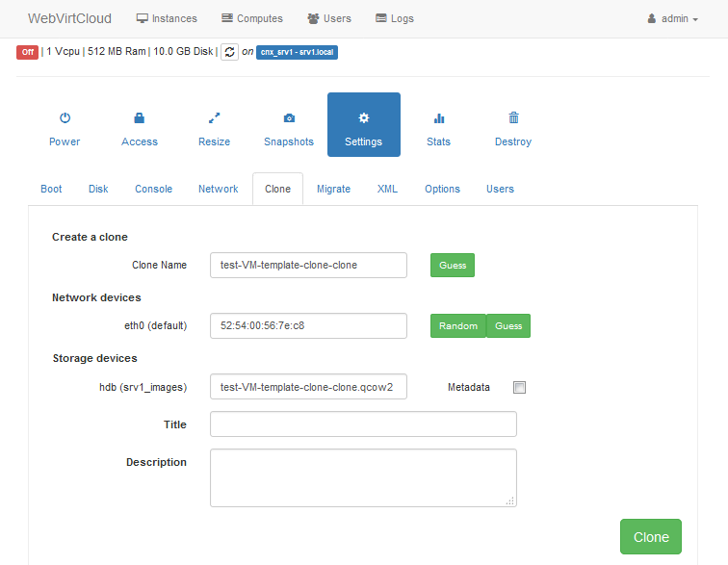The width and height of the screenshot is (728, 565).
Task: Open Snapshots camera icon section
Action: click(x=289, y=118)
